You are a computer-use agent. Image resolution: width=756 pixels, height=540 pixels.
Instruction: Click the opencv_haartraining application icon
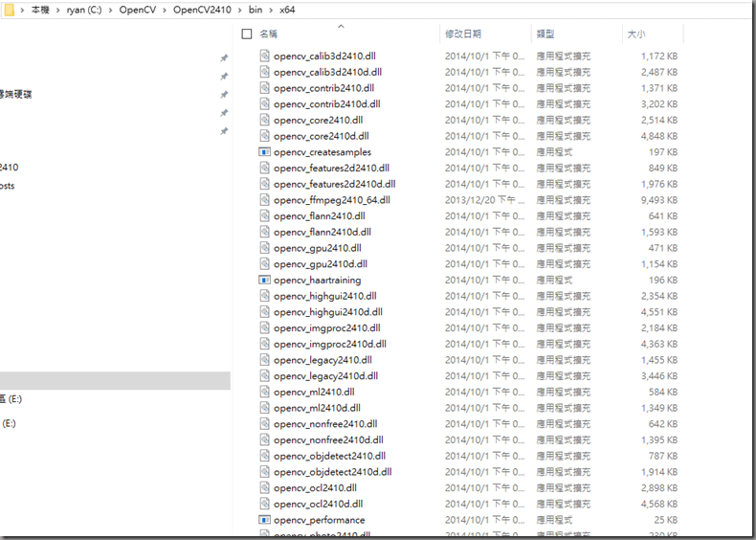[x=264, y=280]
